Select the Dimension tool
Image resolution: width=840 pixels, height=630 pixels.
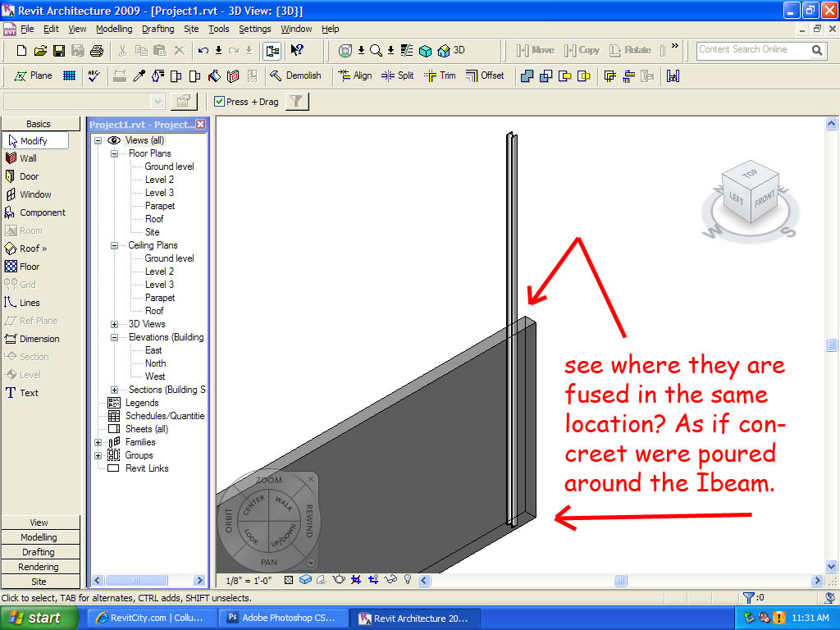tap(32, 339)
